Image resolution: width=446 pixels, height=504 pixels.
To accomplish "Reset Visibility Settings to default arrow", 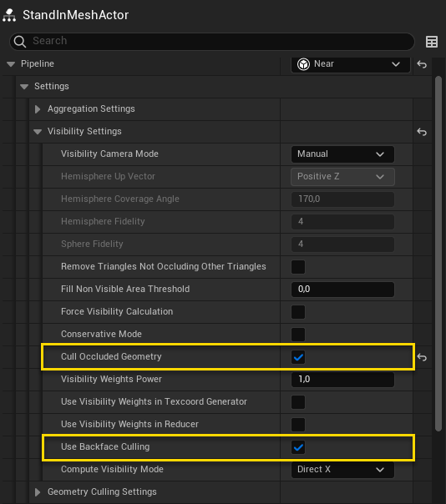I will point(422,132).
